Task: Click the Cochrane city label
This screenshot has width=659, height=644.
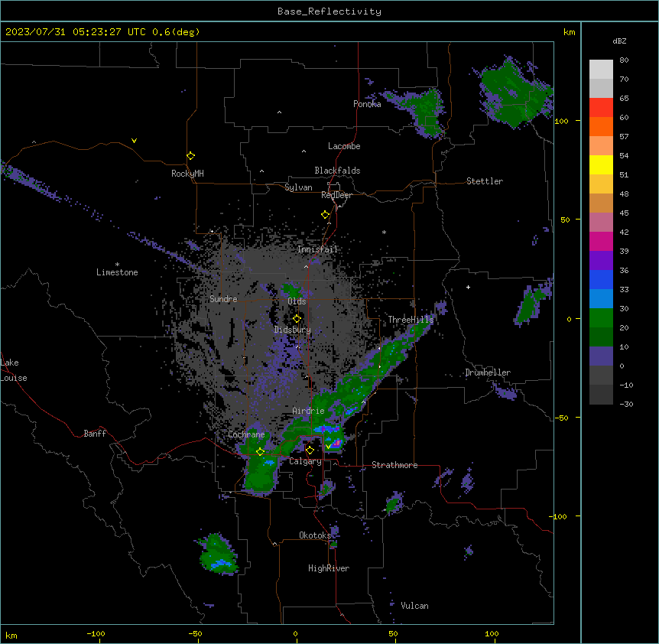Action: pyautogui.click(x=246, y=434)
